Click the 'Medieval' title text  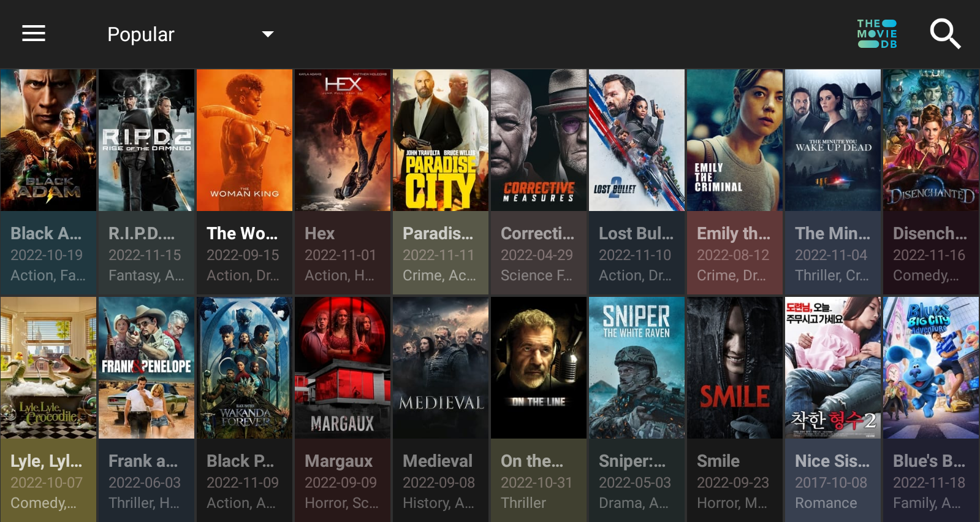tap(438, 461)
